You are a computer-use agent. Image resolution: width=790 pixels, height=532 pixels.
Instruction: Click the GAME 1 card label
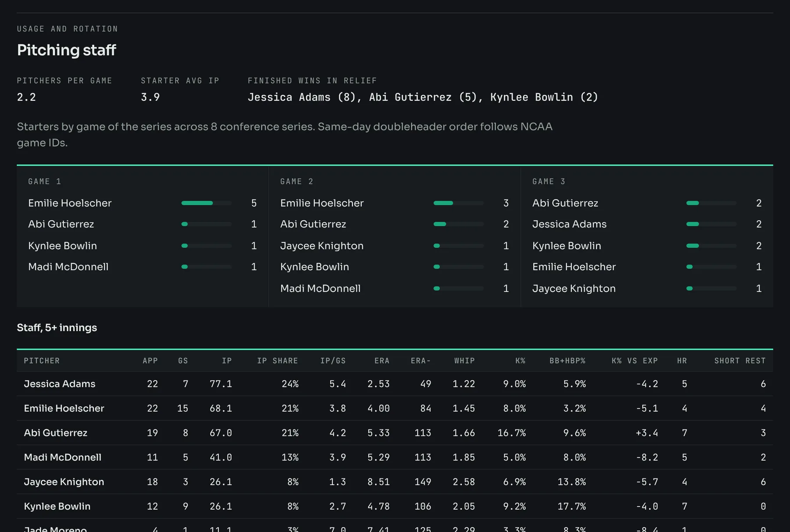45,182
